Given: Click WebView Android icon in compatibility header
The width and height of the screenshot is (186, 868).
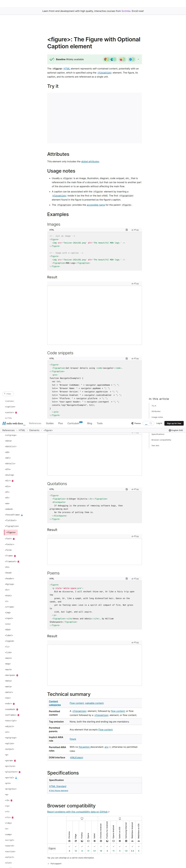Looking at the screenshot, I should point(132,841).
